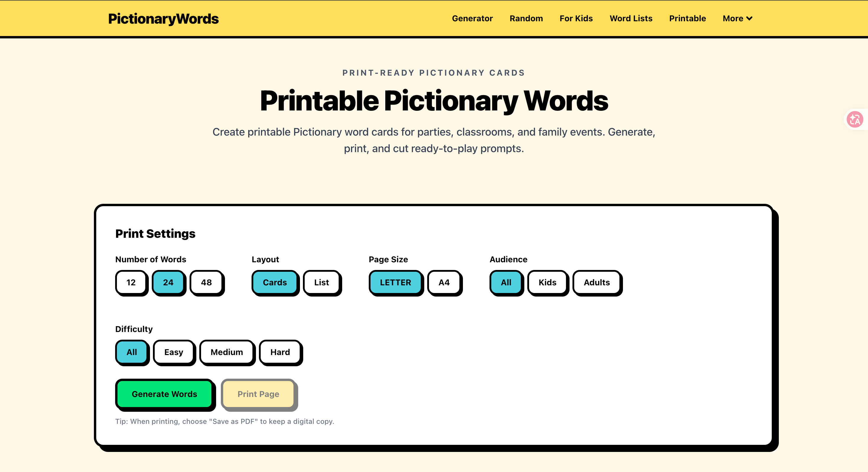Screen dimensions: 868x472
Task: Navigate to the Generator page
Action: (x=472, y=19)
